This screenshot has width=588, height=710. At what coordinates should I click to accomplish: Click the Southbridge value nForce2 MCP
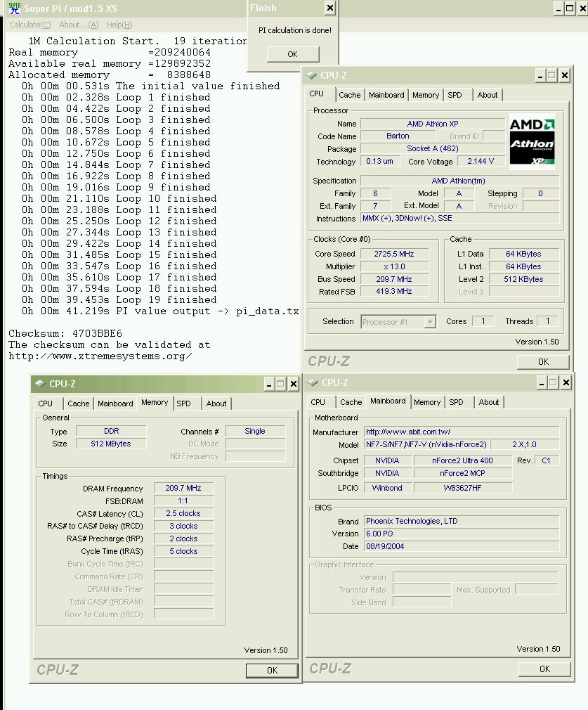[x=463, y=473]
